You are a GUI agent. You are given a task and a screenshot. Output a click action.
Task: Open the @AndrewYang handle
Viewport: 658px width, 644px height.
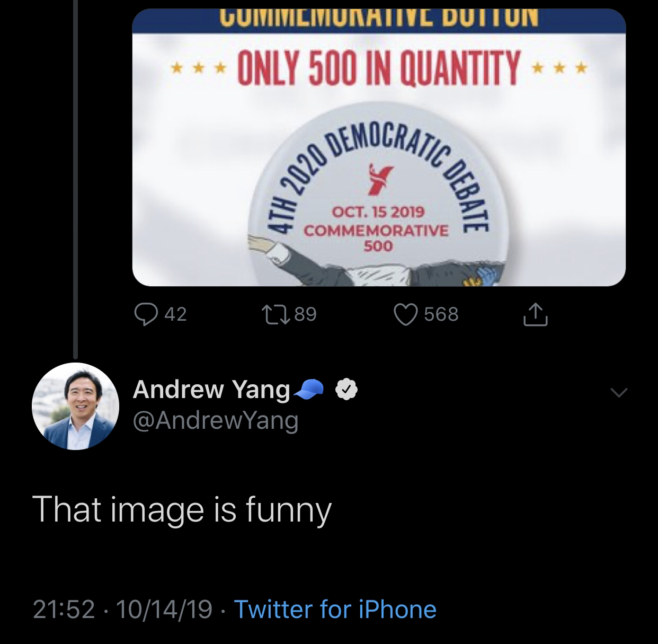216,421
